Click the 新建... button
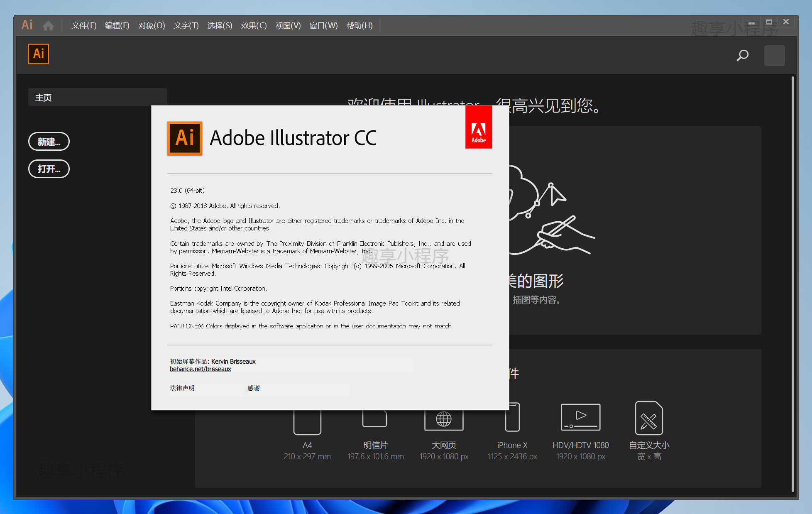Screen dimensions: 812x514 pyautogui.click(x=49, y=142)
